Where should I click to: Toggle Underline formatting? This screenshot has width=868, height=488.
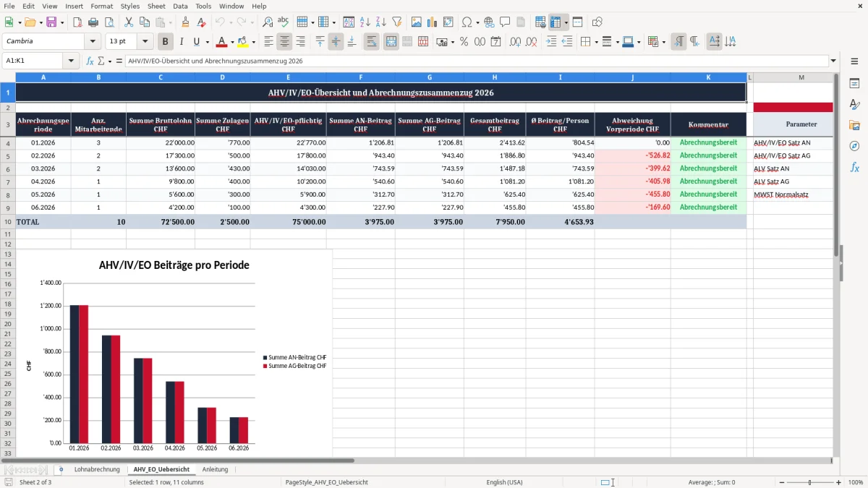coord(196,42)
